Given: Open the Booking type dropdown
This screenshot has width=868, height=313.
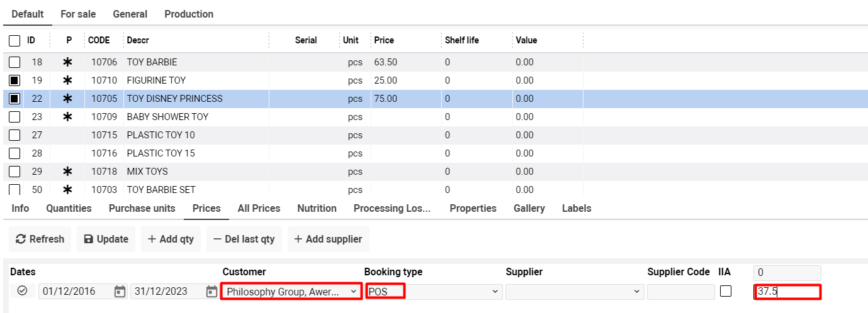Looking at the screenshot, I should [433, 292].
